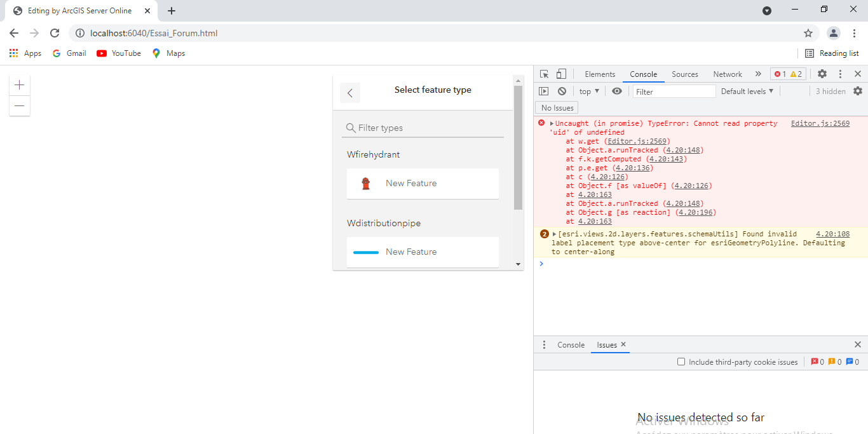Open the Reading list
Screen dimensions: 868x434
(x=832, y=53)
